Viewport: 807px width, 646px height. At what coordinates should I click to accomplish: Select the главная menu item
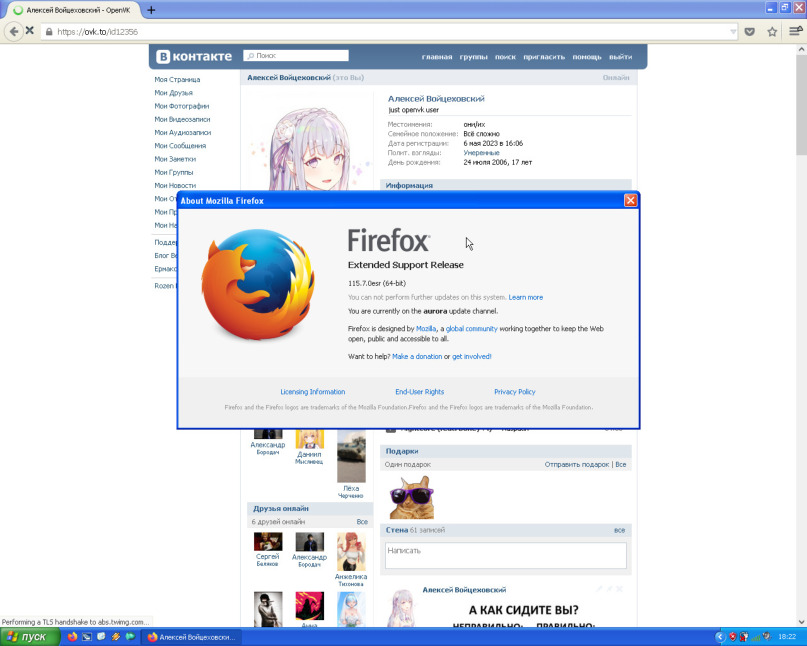click(436, 57)
